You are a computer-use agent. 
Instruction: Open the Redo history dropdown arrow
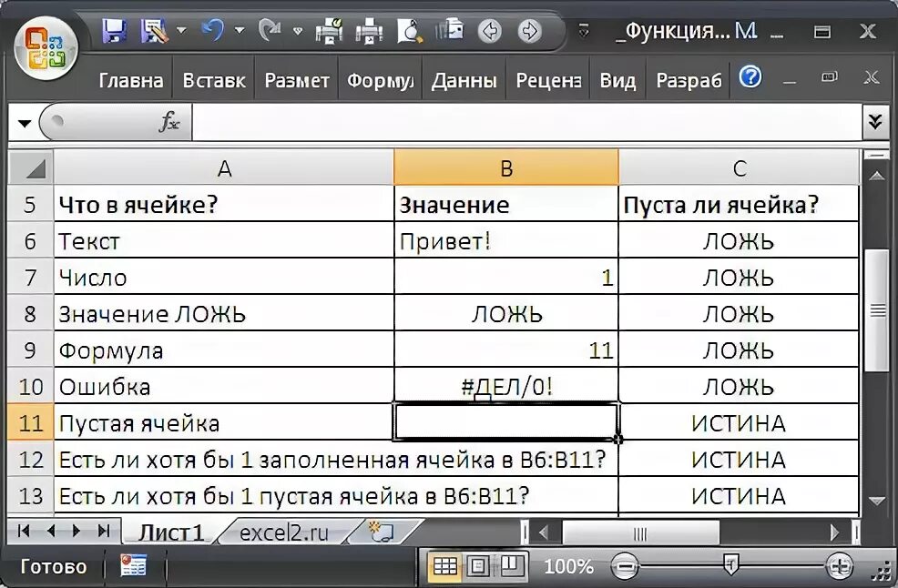click(x=298, y=31)
